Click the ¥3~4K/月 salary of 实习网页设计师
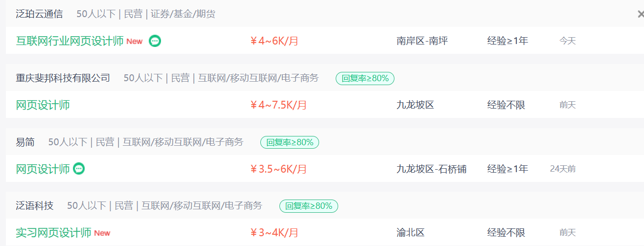The width and height of the screenshot is (644, 246). [274, 233]
